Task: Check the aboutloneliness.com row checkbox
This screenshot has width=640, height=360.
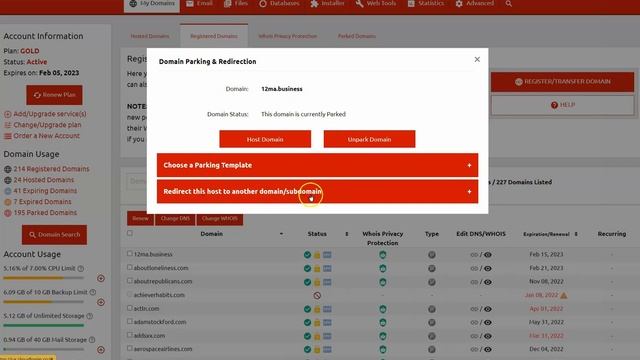Action: click(x=130, y=267)
